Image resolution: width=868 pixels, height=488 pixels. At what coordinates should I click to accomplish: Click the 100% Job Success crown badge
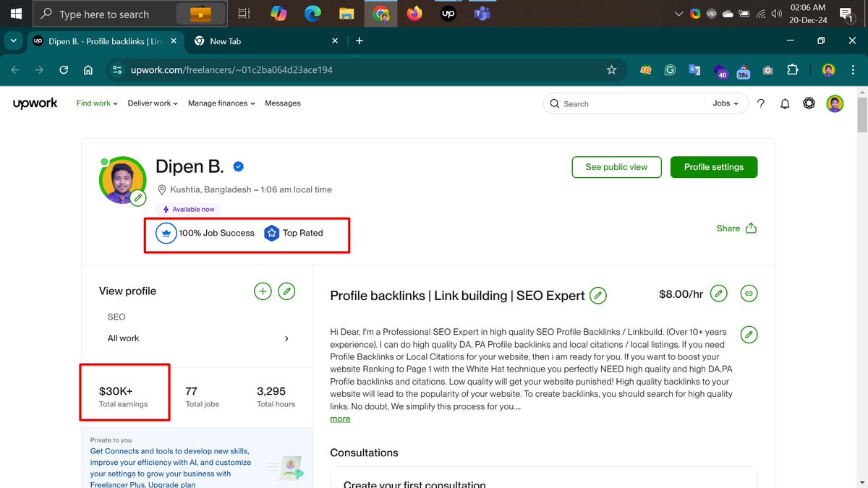[x=166, y=233]
